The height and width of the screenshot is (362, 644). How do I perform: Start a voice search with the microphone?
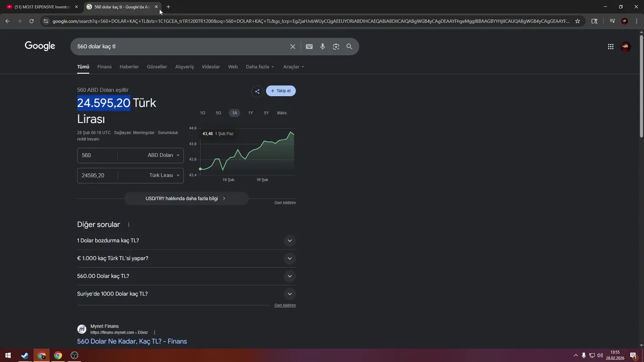[323, 47]
